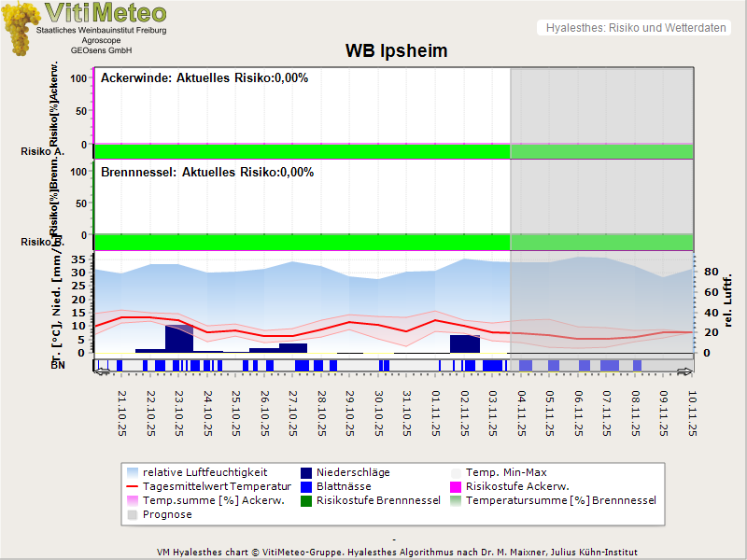Click the 04.11.25 forecast date label

[x=524, y=413]
